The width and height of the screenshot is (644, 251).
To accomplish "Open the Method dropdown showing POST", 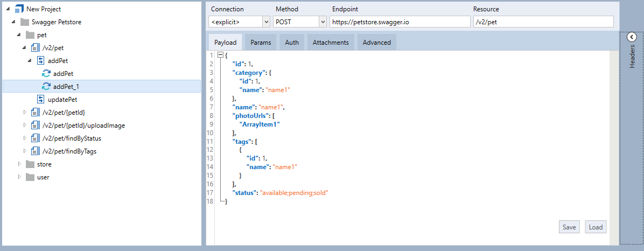I will point(323,22).
